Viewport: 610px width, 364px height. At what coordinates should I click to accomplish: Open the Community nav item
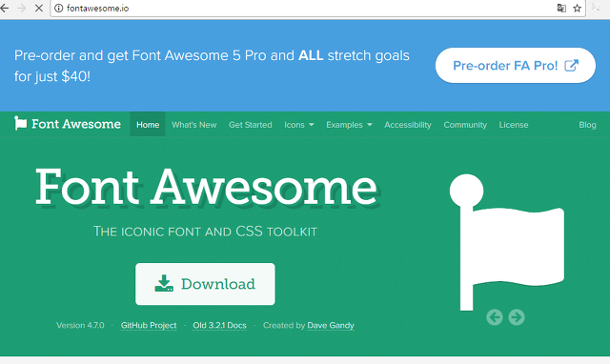(465, 125)
